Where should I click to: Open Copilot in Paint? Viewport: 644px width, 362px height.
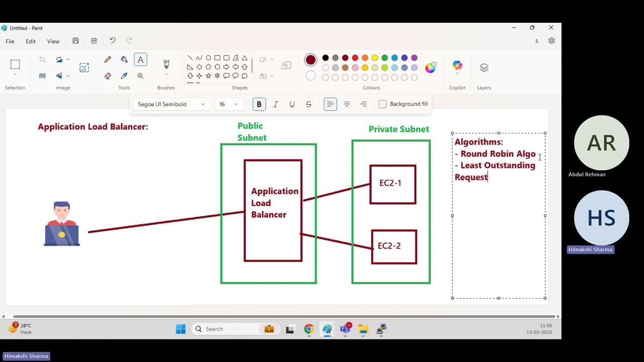pos(457,65)
